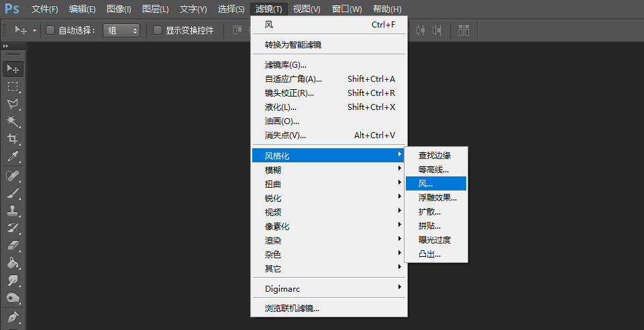Open 滤镜库(G)... from the menu
The image size is (644, 330).
coord(286,64)
